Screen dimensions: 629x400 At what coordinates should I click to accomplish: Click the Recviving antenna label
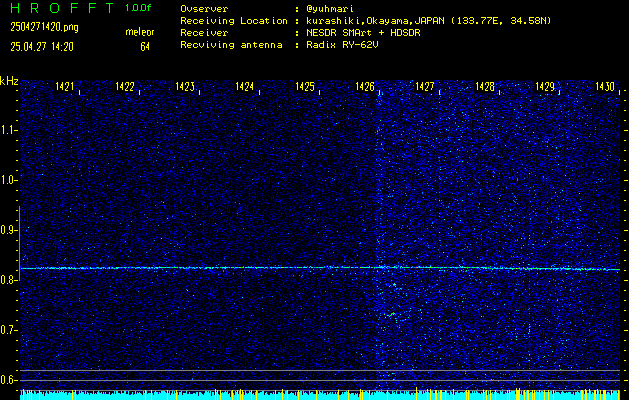click(x=231, y=45)
